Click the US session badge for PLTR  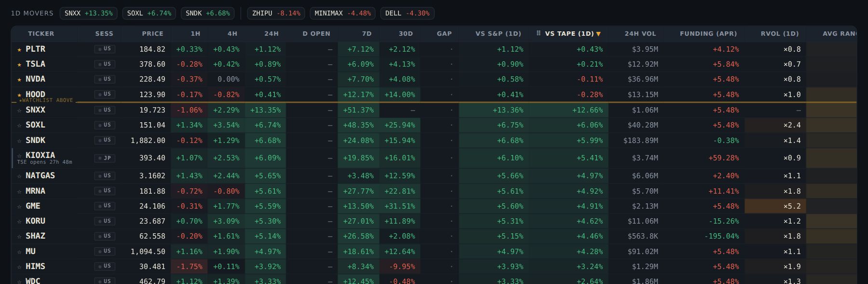coord(105,49)
